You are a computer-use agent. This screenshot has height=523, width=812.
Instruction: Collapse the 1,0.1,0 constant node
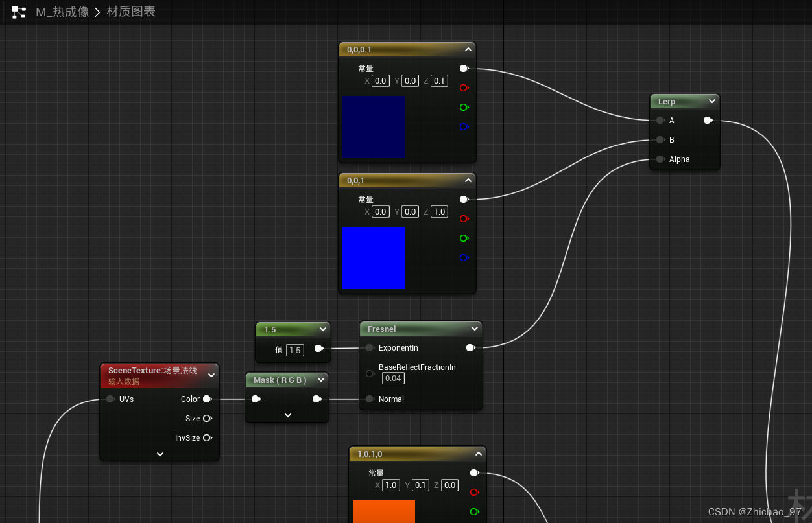point(479,454)
